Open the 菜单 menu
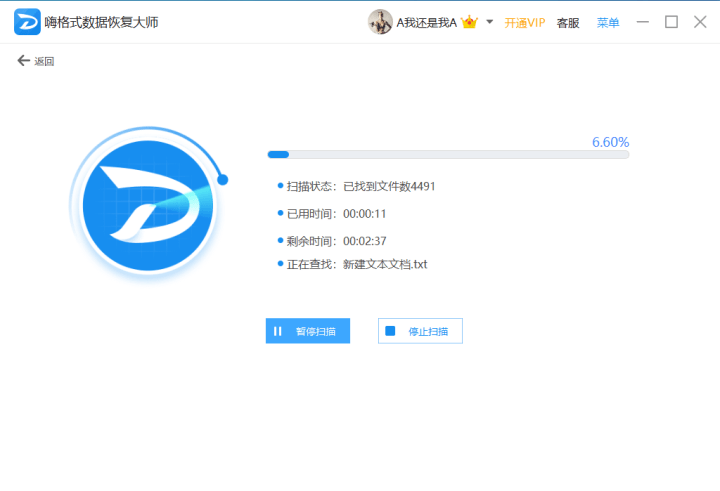 [x=608, y=23]
